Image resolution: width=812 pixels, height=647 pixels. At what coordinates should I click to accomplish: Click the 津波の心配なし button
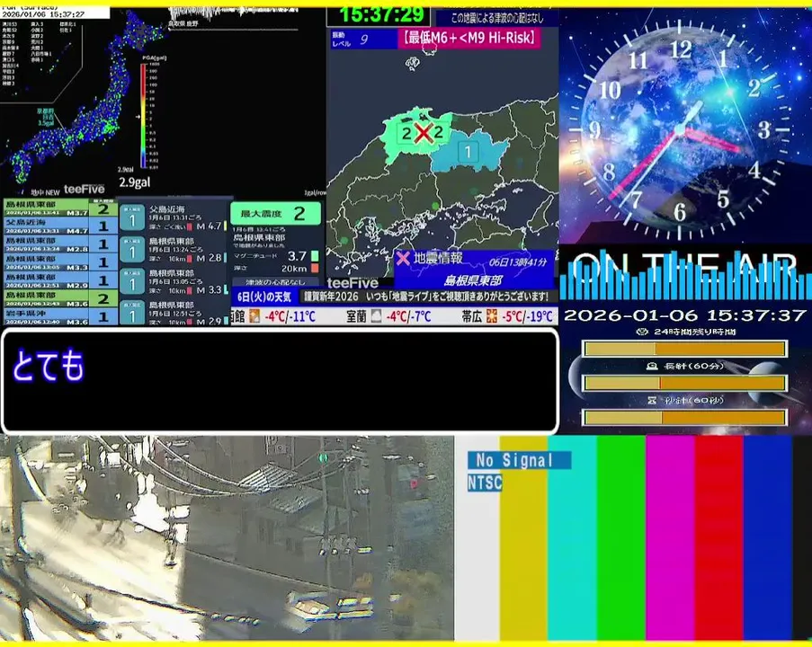pyautogui.click(x=275, y=282)
